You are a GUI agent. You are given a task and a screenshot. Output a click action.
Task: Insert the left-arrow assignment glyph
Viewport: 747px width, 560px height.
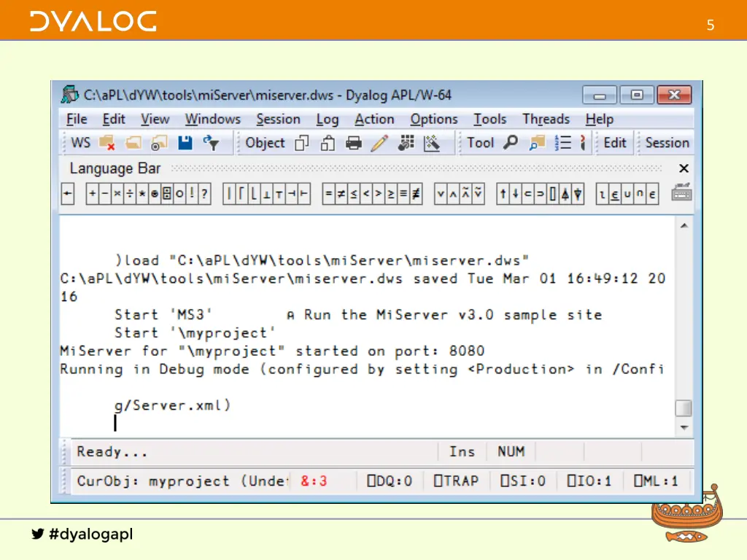point(68,194)
